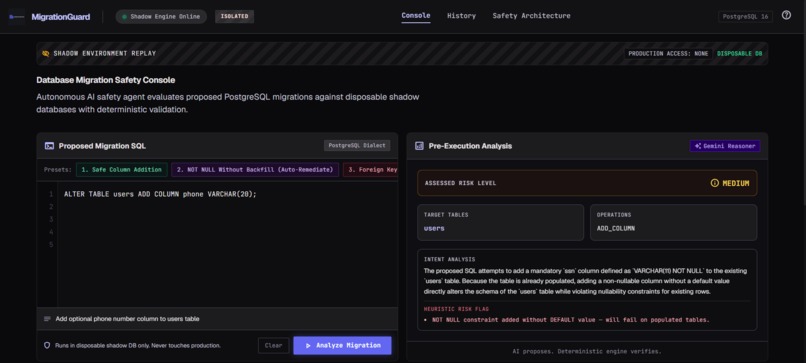This screenshot has height=363, width=806.
Task: Select preset NOT NULL Without Backfill
Action: point(255,170)
